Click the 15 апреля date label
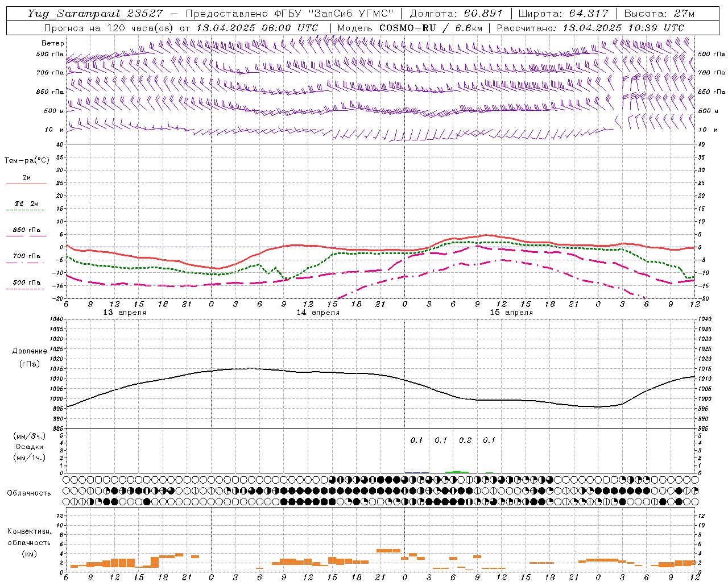Screen dimensions: 728x582 511,313
